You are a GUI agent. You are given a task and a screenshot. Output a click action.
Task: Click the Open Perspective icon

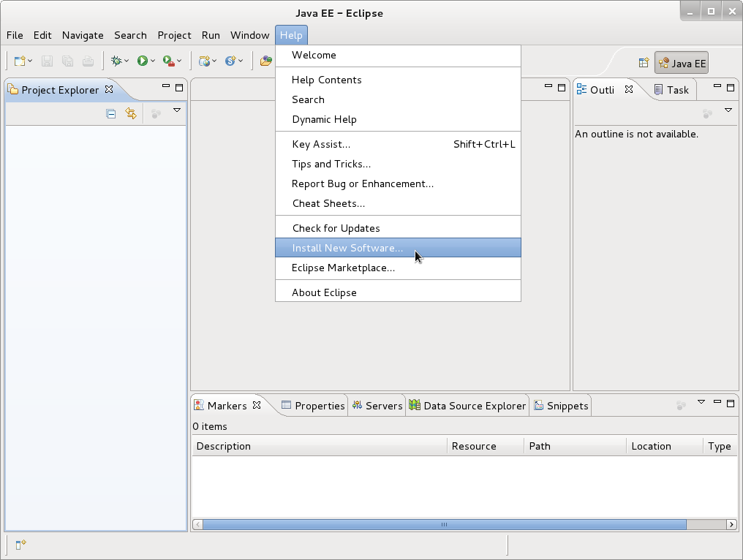pyautogui.click(x=642, y=62)
